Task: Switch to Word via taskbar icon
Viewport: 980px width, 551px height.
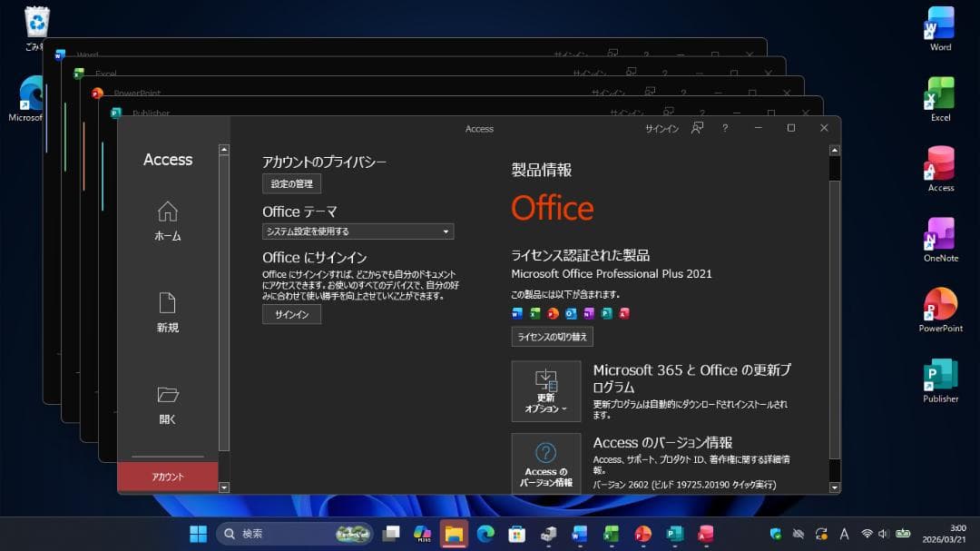Action: point(579,534)
